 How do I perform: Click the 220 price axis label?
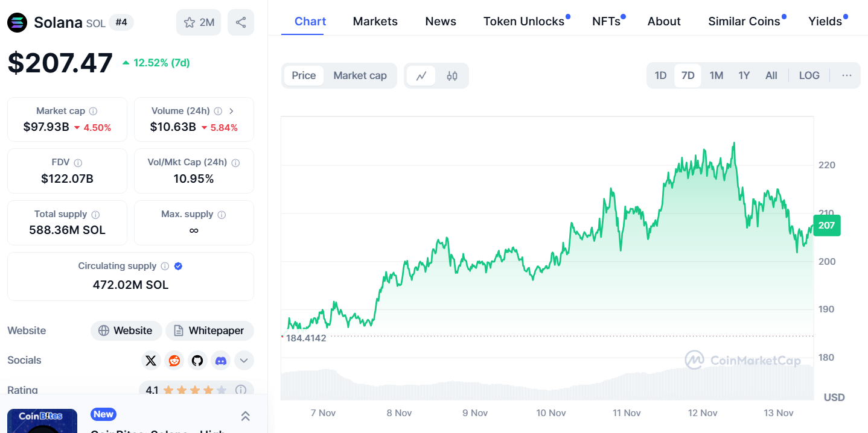click(x=827, y=165)
